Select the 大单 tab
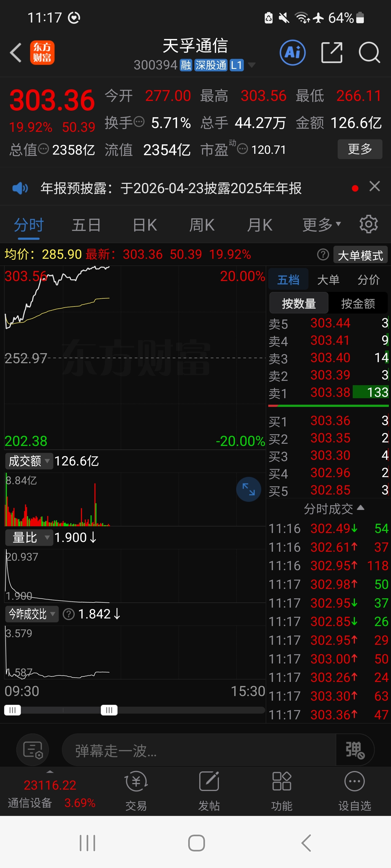Viewport: 391px width, 868px height. (x=328, y=279)
